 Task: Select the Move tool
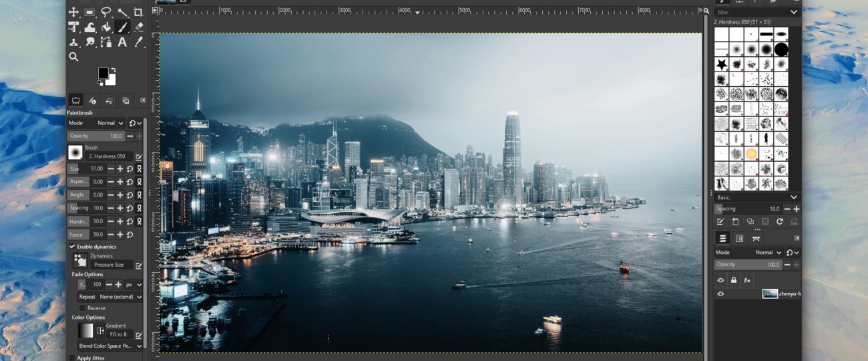point(73,12)
